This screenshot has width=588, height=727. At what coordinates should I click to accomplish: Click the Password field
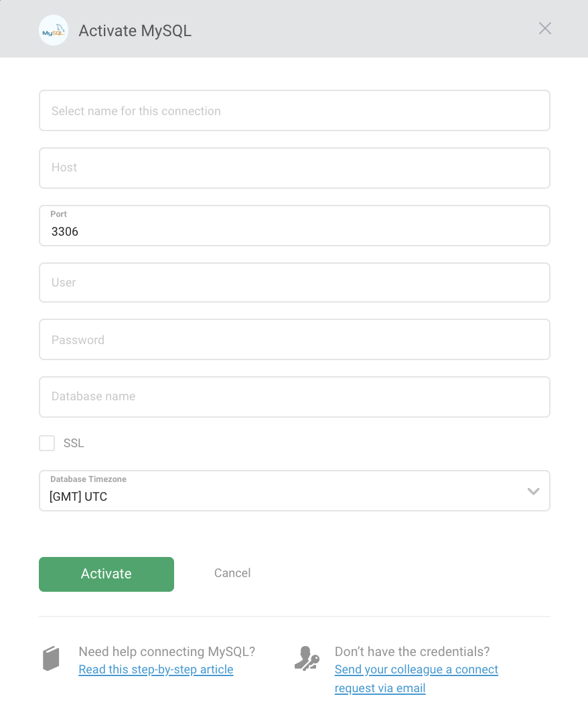[295, 340]
